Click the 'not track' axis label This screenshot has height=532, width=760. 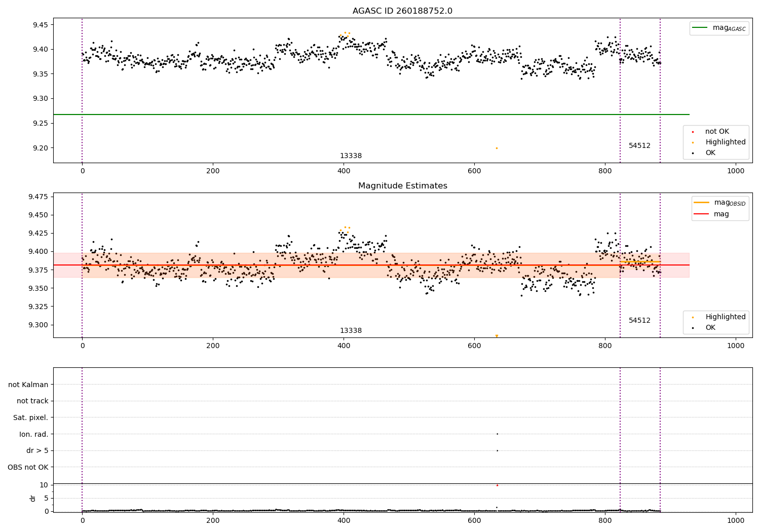[x=32, y=401]
